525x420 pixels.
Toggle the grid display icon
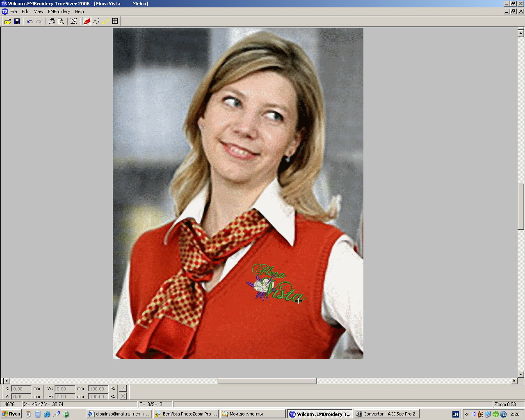coord(115,21)
